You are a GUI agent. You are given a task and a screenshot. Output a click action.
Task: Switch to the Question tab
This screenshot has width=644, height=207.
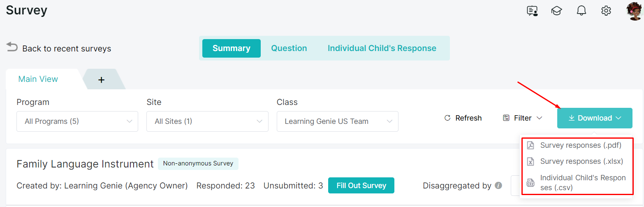(289, 48)
